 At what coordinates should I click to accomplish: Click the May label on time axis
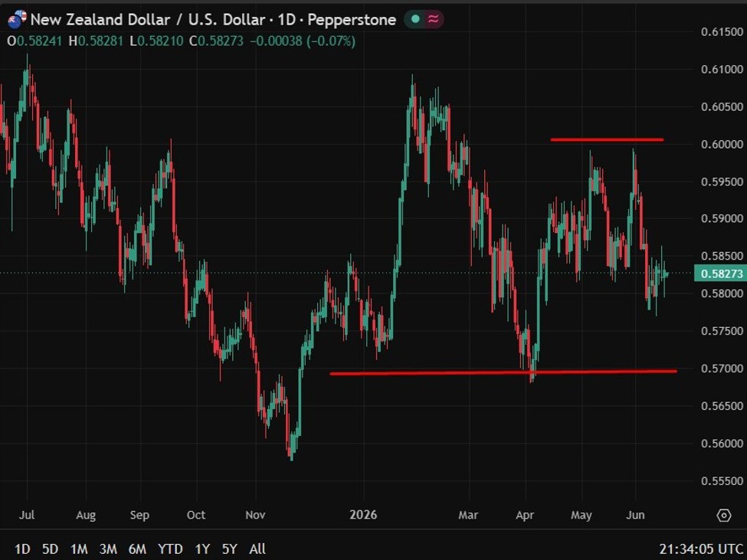pyautogui.click(x=582, y=516)
